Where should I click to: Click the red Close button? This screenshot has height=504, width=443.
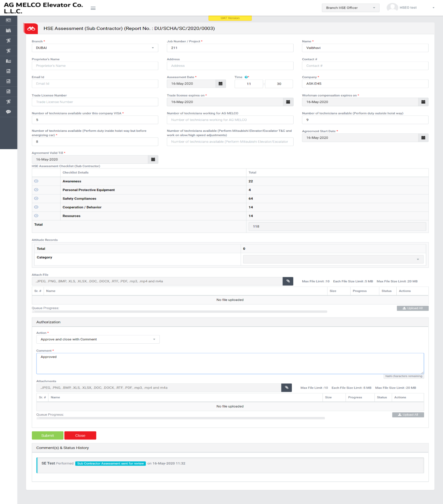coord(80,436)
